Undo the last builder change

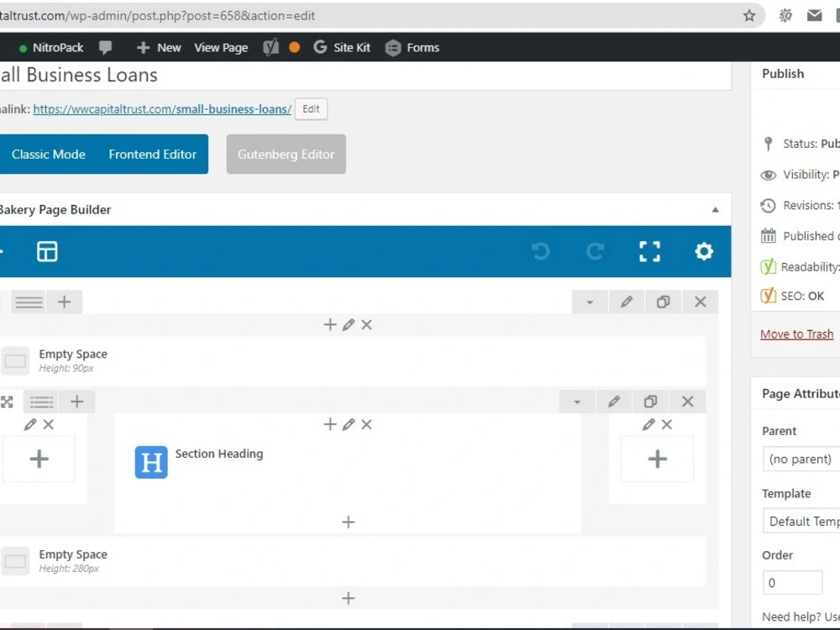click(x=541, y=251)
